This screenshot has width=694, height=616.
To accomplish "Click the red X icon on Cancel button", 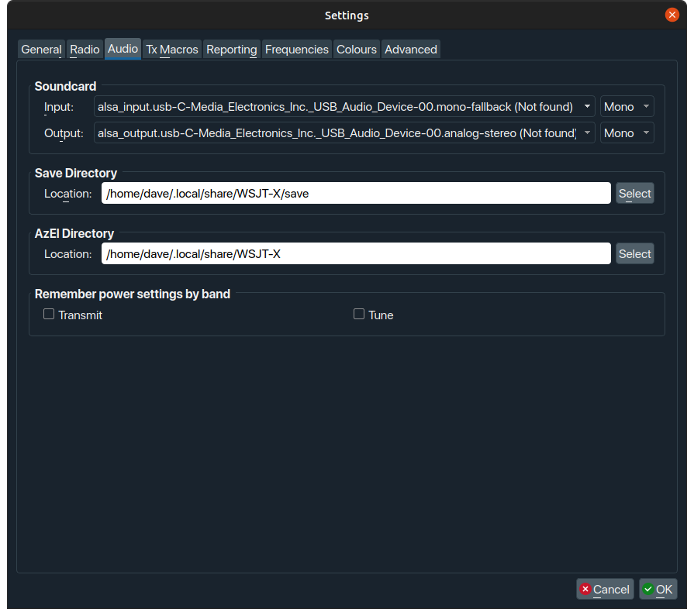I will 585,589.
